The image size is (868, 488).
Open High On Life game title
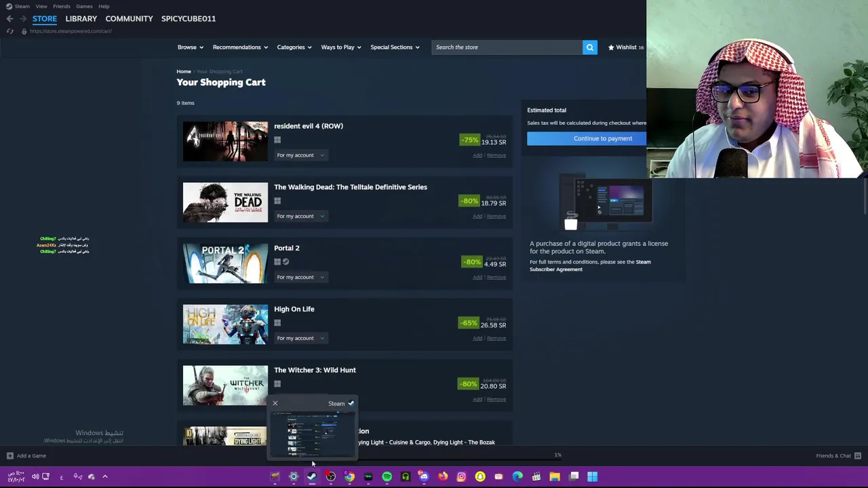click(294, 309)
